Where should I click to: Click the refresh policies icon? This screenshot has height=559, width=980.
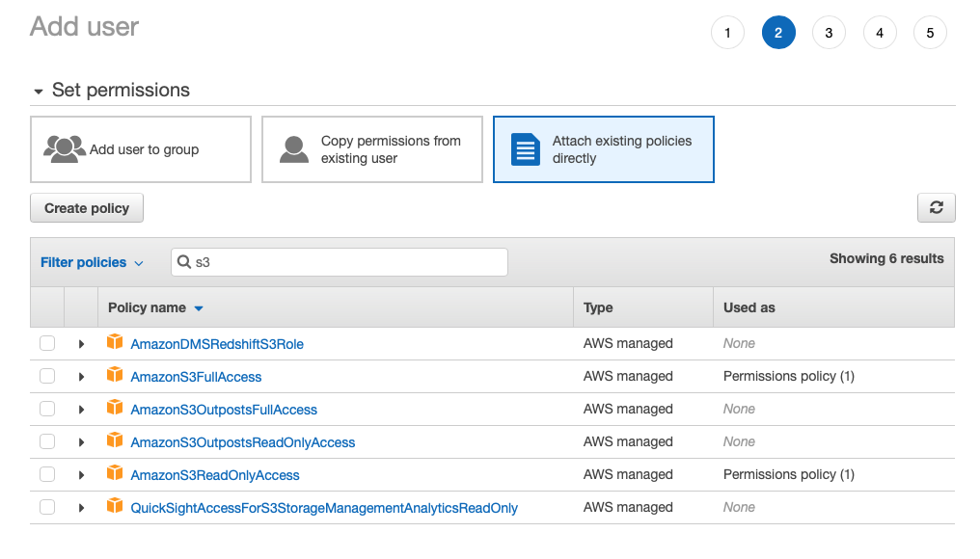click(x=936, y=207)
